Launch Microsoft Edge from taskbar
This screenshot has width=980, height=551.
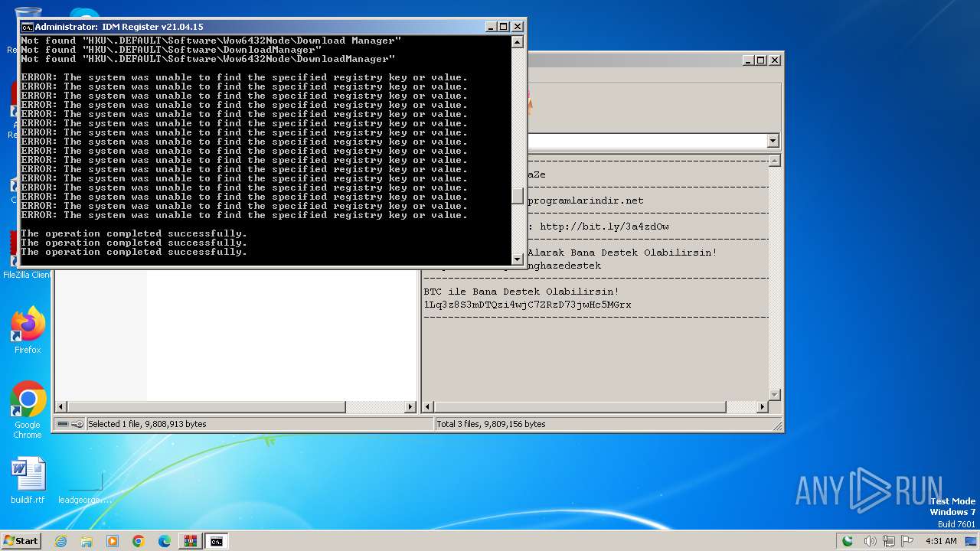(x=165, y=541)
